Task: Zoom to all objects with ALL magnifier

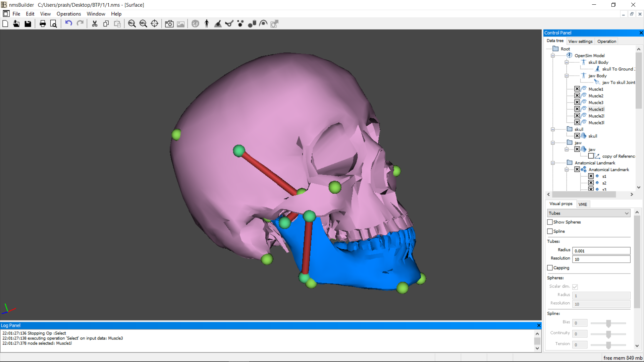Action: 132,24
